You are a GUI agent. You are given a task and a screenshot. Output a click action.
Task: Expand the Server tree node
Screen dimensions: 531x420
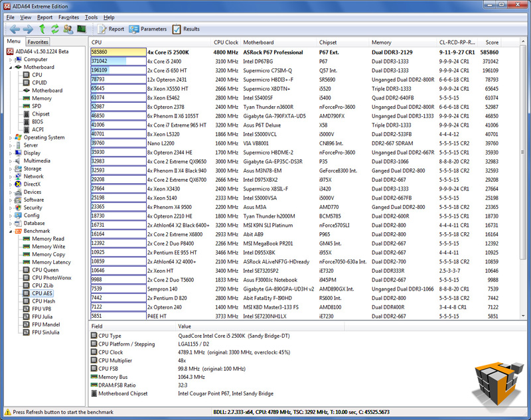(x=10, y=145)
